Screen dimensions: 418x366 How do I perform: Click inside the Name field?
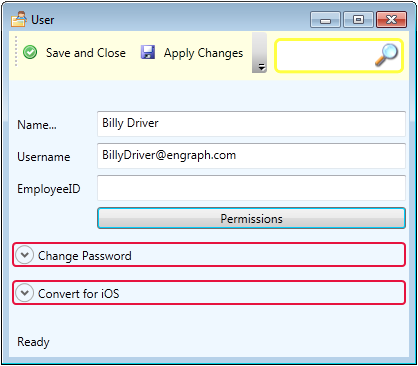[251, 124]
